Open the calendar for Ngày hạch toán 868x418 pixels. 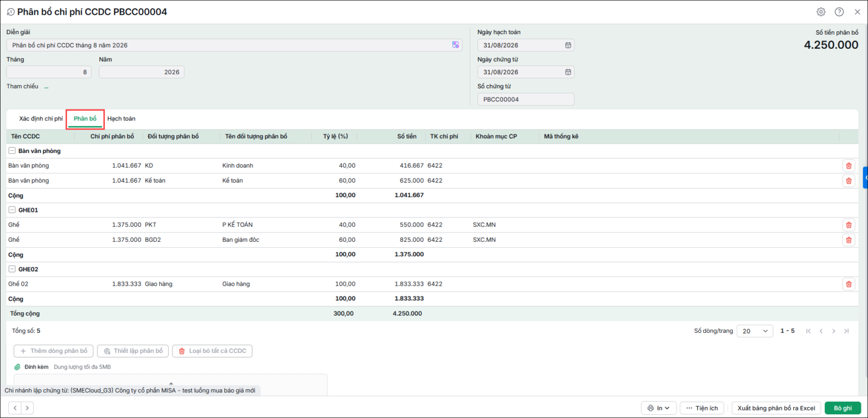(568, 45)
